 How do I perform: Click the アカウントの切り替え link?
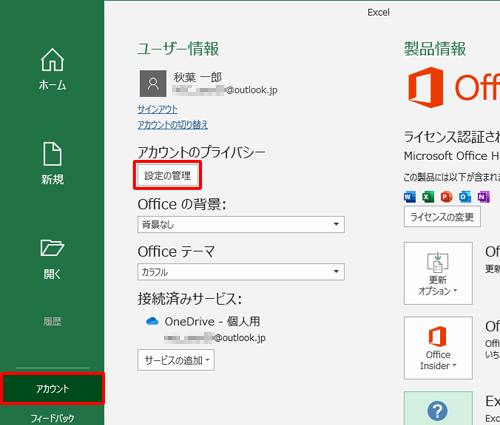click(x=173, y=125)
